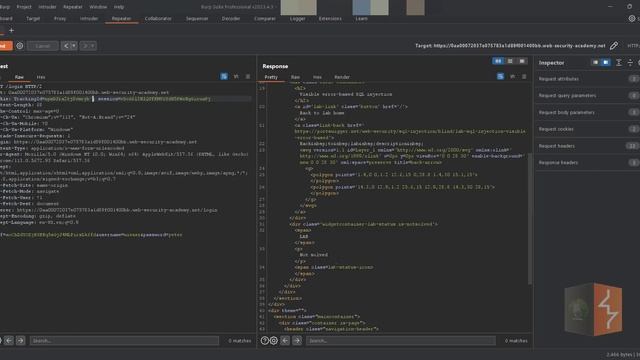Expand Request query parameters section

click(588, 96)
